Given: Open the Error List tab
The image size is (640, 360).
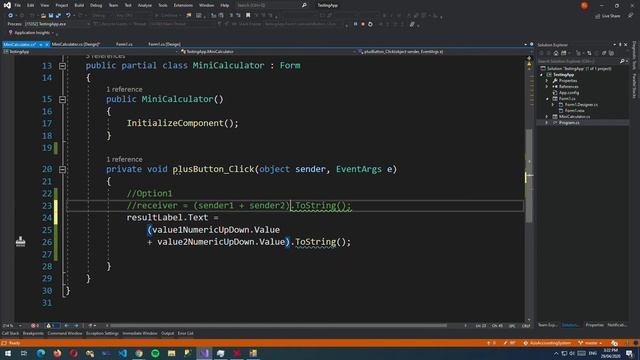Looking at the screenshot, I should coord(186,333).
